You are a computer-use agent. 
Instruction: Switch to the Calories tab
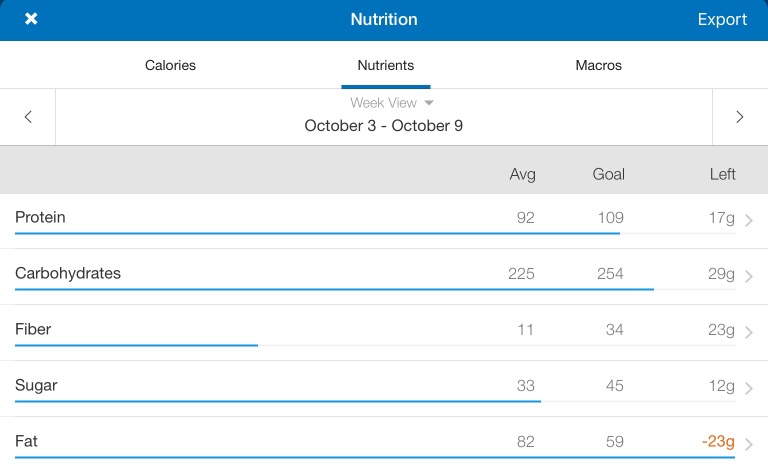point(170,65)
